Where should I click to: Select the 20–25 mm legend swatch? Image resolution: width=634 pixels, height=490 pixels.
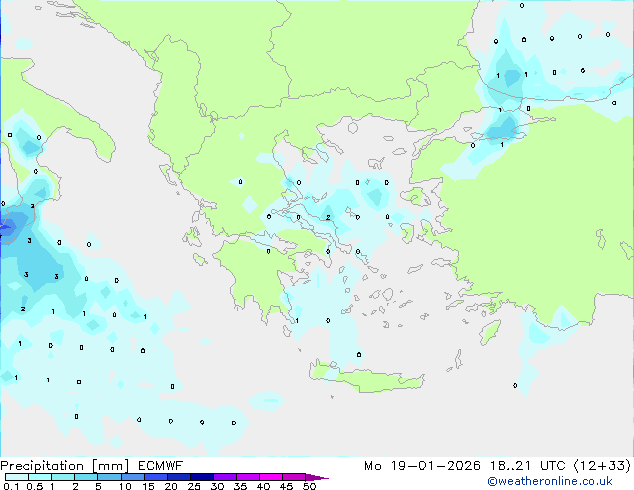coord(179,477)
